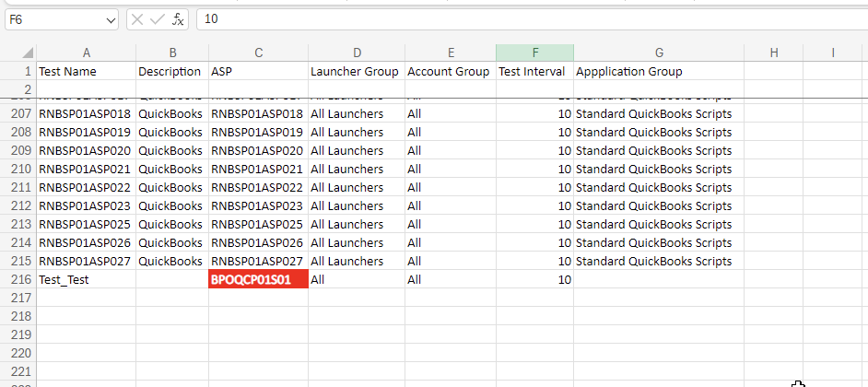The image size is (868, 387).
Task: Click the Account Group header cell
Action: [x=451, y=72]
